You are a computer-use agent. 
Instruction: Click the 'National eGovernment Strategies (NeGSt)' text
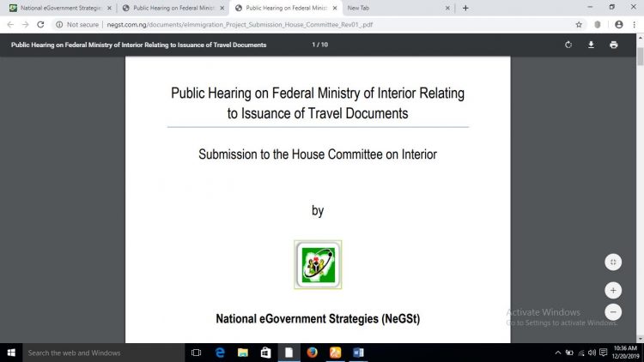tap(318, 319)
